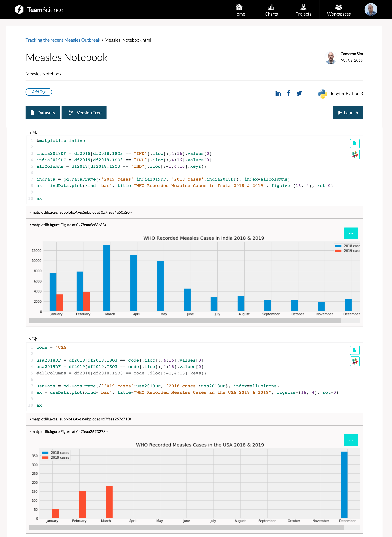This screenshot has width=392, height=537.
Task: Navigate to Workspaces
Action: pyautogui.click(x=339, y=9)
